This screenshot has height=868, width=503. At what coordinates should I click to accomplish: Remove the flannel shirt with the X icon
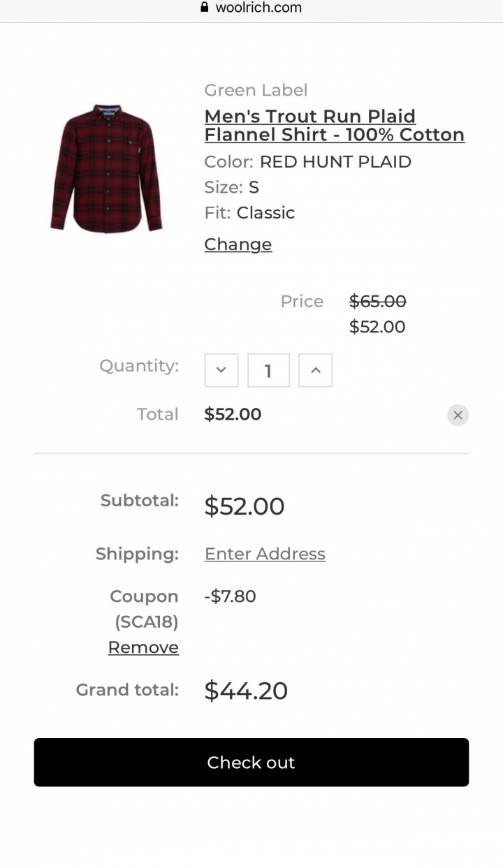(458, 415)
